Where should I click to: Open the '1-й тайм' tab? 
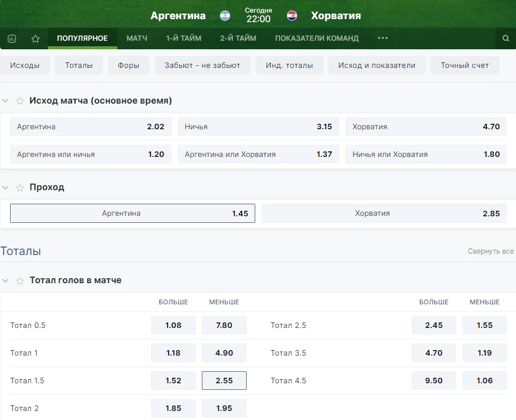[x=184, y=39]
